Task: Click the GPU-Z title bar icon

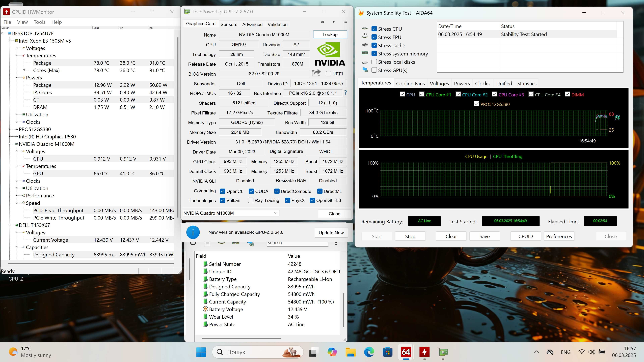Action: (x=187, y=12)
